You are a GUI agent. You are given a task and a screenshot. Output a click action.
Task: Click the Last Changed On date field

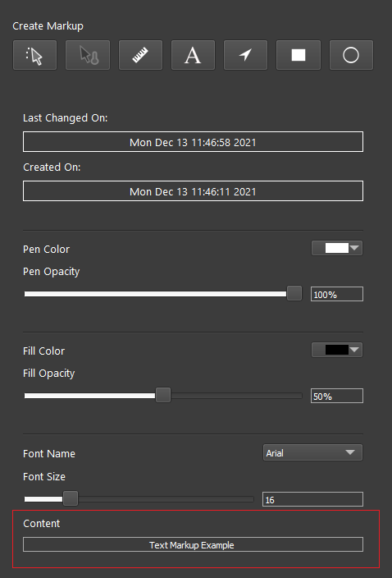[193, 141]
